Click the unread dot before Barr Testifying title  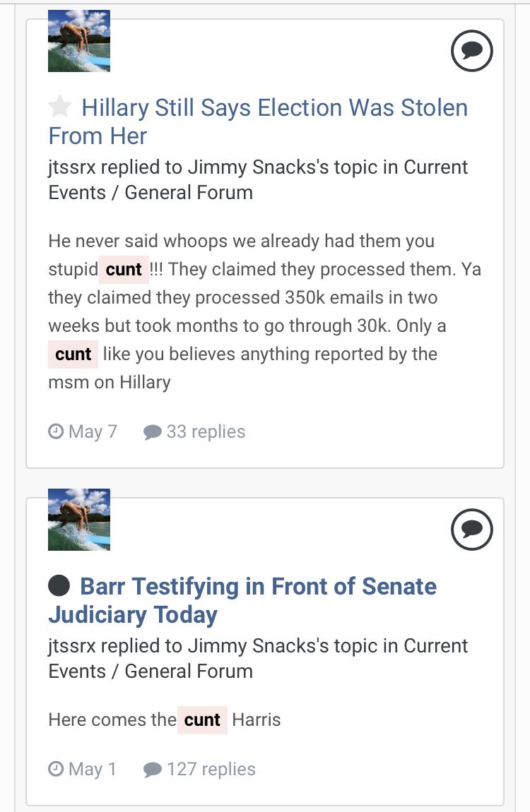pyautogui.click(x=59, y=585)
